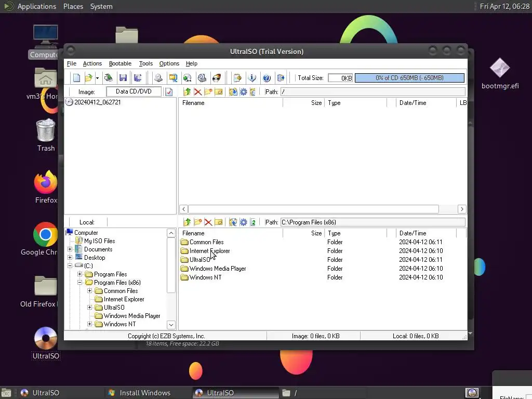Select My ISO Files in the tree
The image size is (532, 399).
tap(99, 241)
